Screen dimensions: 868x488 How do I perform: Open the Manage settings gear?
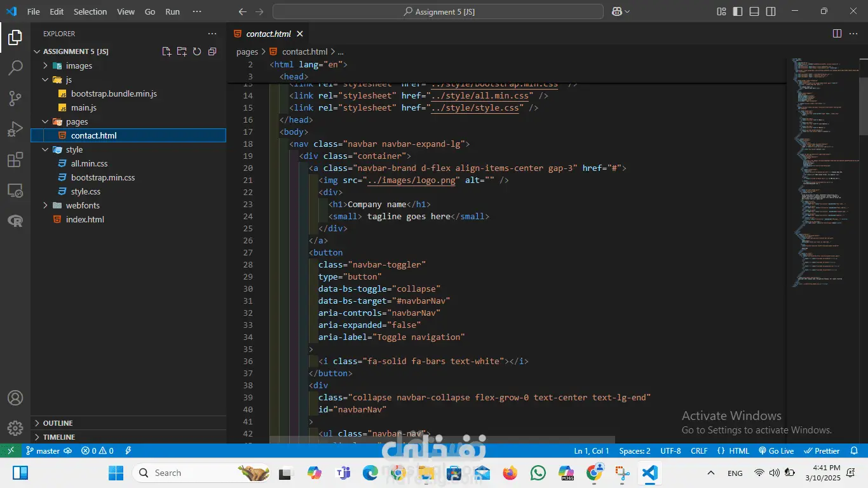15,428
